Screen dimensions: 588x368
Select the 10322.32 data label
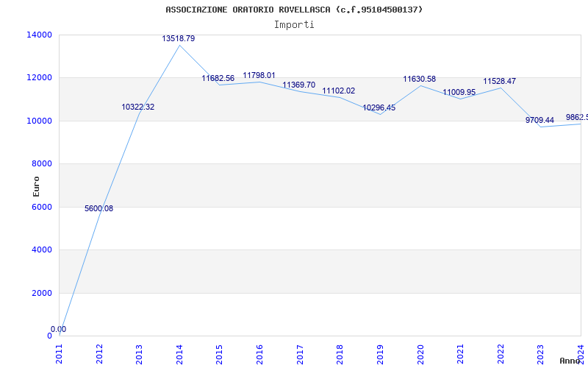click(x=138, y=107)
